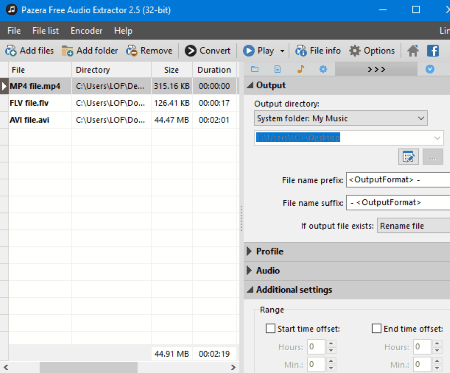450x373 pixels.
Task: Enable End time offset checkbox
Action: pyautogui.click(x=377, y=328)
